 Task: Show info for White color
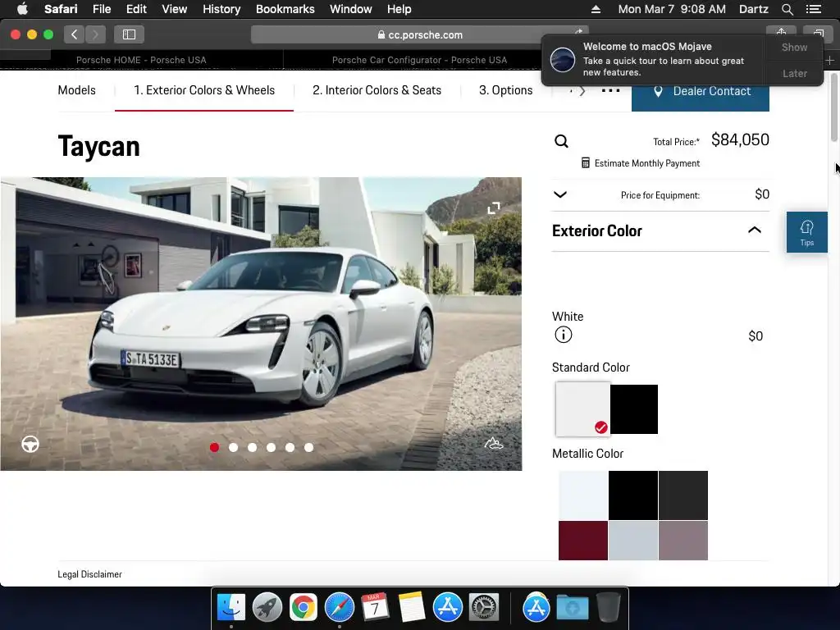pyautogui.click(x=563, y=335)
